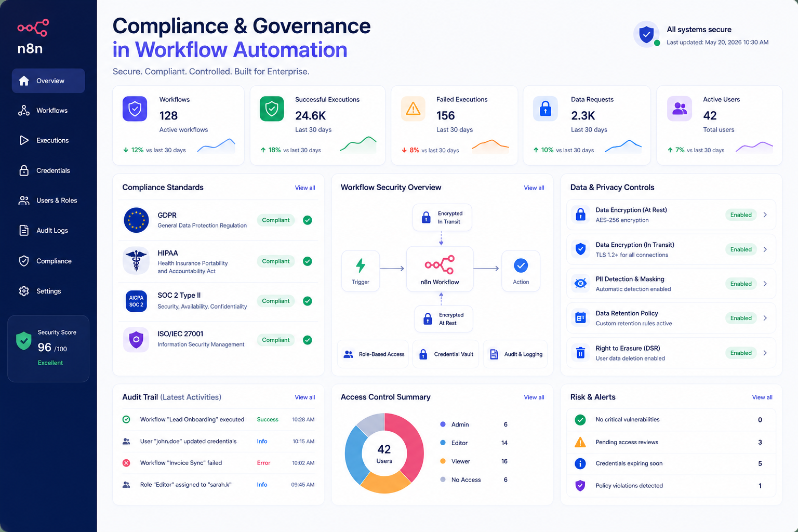Click the No critical vulnerabilities check icon
The height and width of the screenshot is (532, 798).
click(x=580, y=420)
